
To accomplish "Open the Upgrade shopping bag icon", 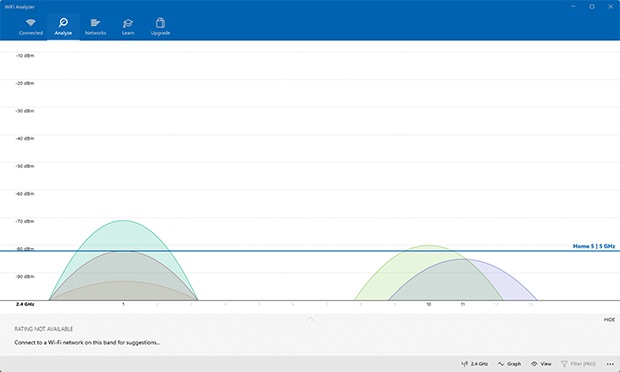I will click(160, 23).
